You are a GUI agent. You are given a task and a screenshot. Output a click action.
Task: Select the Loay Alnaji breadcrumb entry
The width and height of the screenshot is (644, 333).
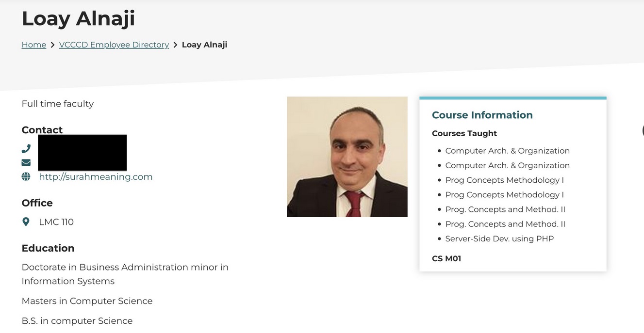pos(204,44)
